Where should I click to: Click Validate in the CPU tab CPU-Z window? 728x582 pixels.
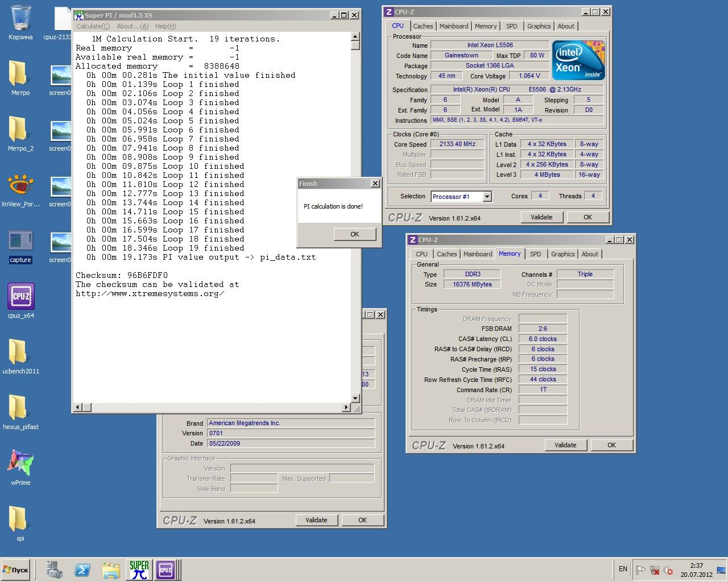click(541, 217)
